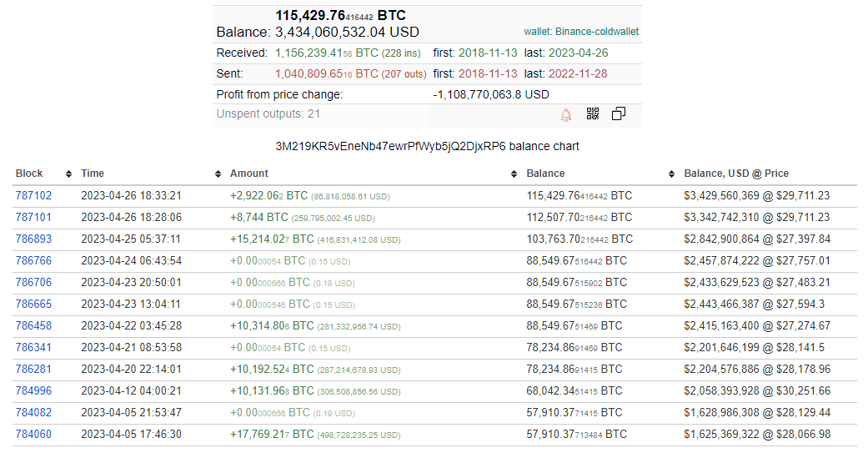Open block 786893 link
This screenshot has width=868, height=453.
pos(33,239)
